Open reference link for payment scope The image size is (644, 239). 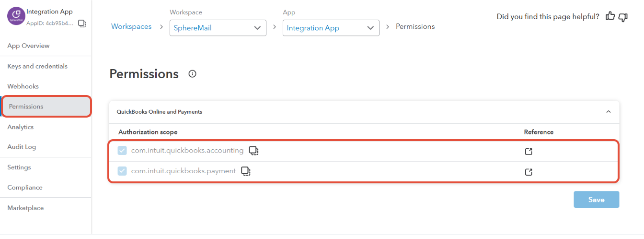[529, 172]
